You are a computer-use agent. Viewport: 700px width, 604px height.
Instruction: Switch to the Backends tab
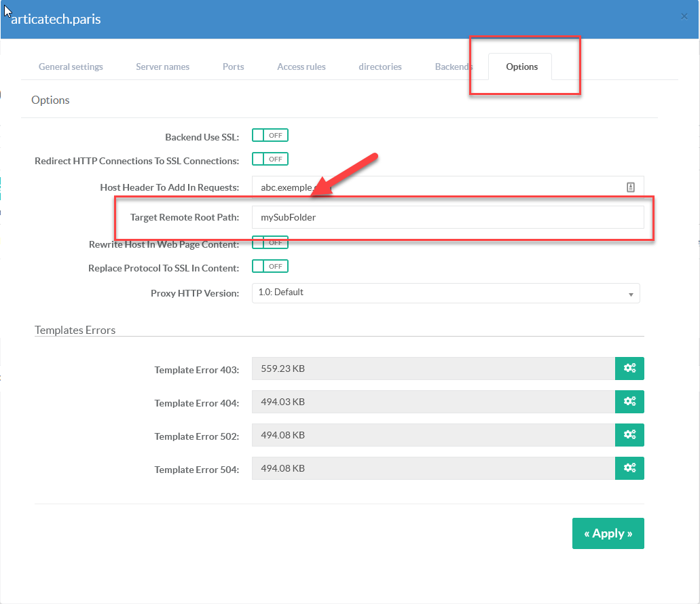454,67
